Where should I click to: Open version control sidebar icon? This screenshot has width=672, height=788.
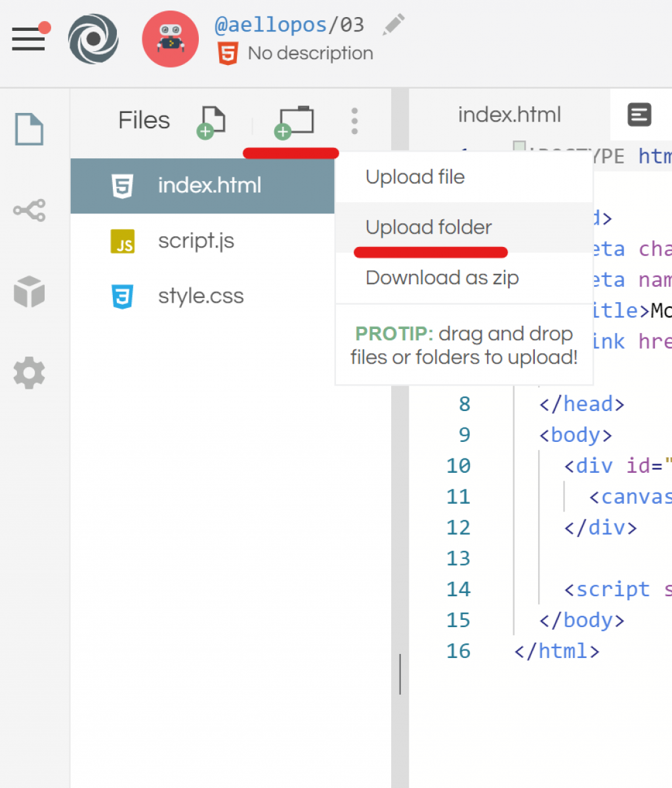(x=30, y=210)
